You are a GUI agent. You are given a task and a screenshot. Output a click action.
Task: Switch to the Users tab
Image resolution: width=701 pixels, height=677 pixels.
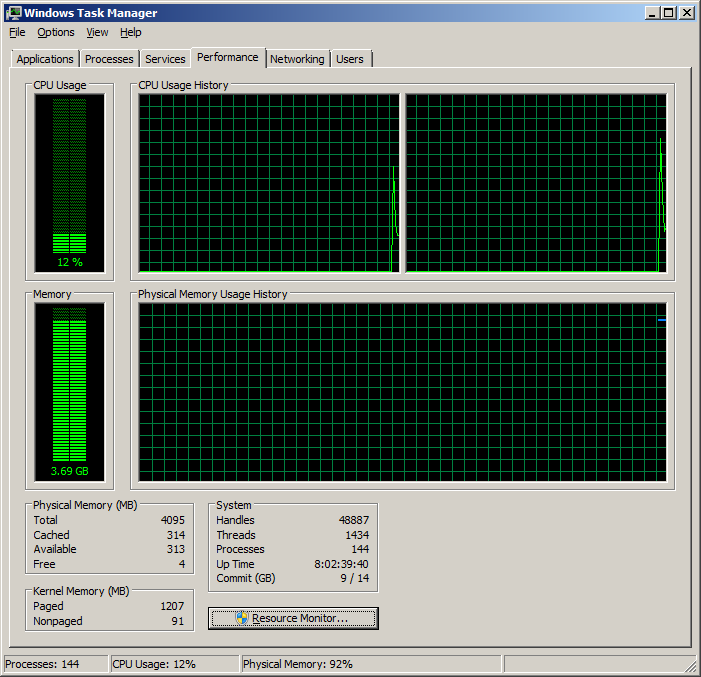pyautogui.click(x=350, y=59)
